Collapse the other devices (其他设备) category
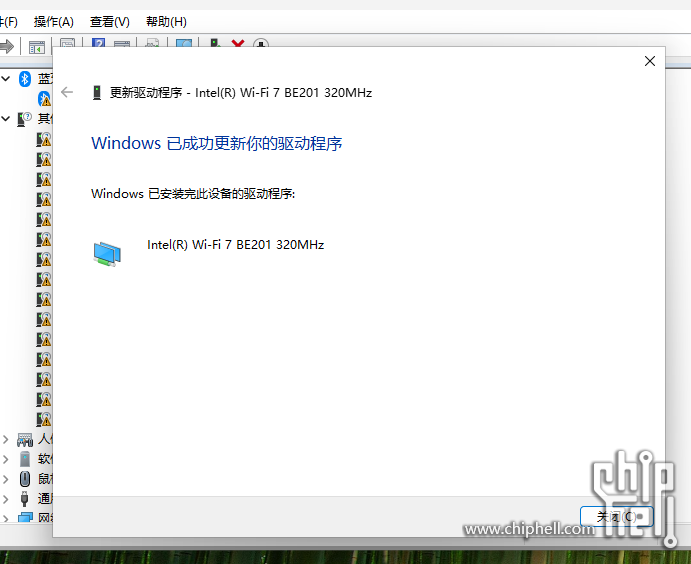691x564 pixels. 6,119
